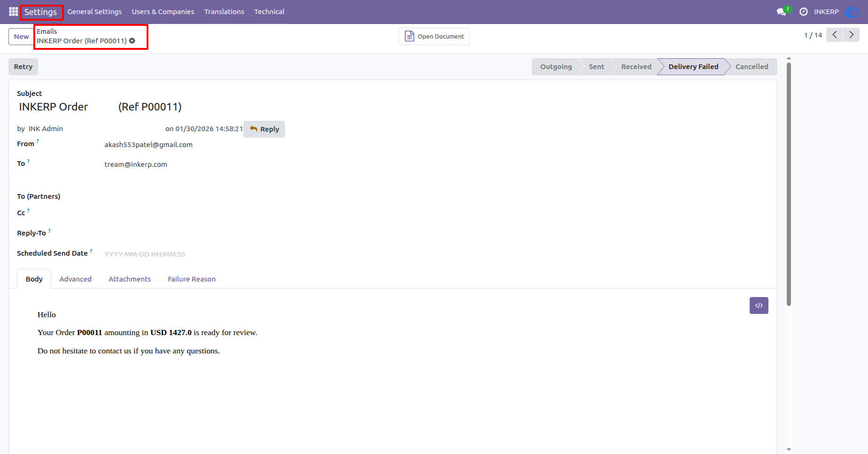Click the Retry button
The height and width of the screenshot is (454, 868).
tap(23, 67)
